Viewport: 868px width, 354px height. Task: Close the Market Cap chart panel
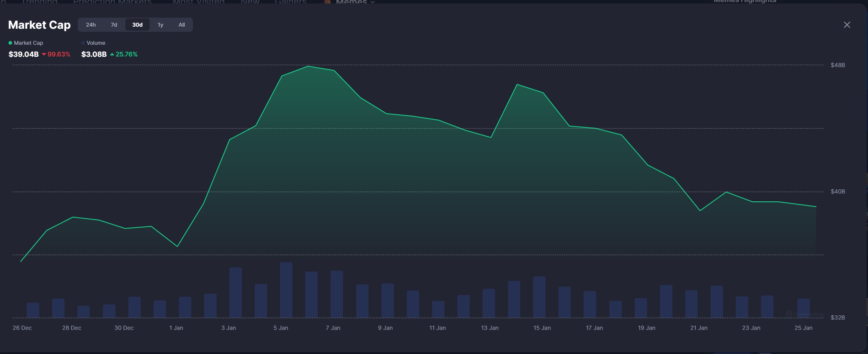[847, 25]
